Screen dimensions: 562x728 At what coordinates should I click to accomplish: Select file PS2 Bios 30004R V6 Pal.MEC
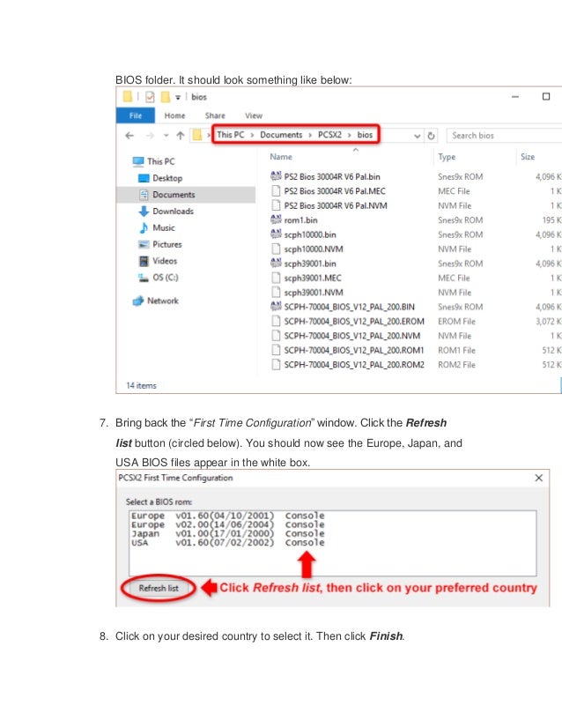pyautogui.click(x=335, y=191)
